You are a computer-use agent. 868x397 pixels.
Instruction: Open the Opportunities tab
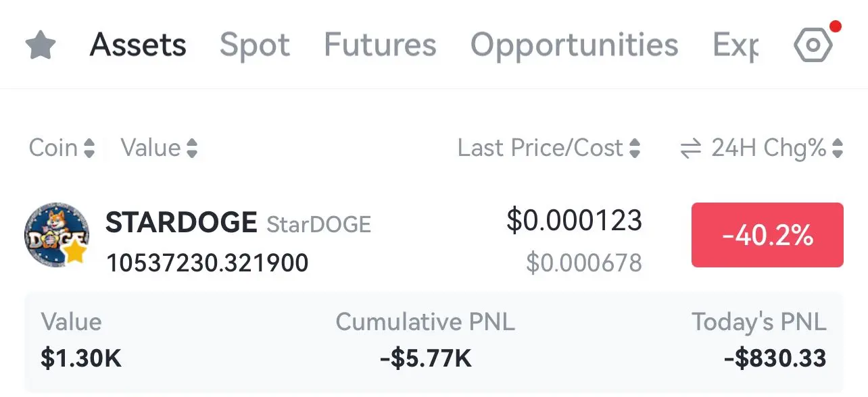[574, 46]
